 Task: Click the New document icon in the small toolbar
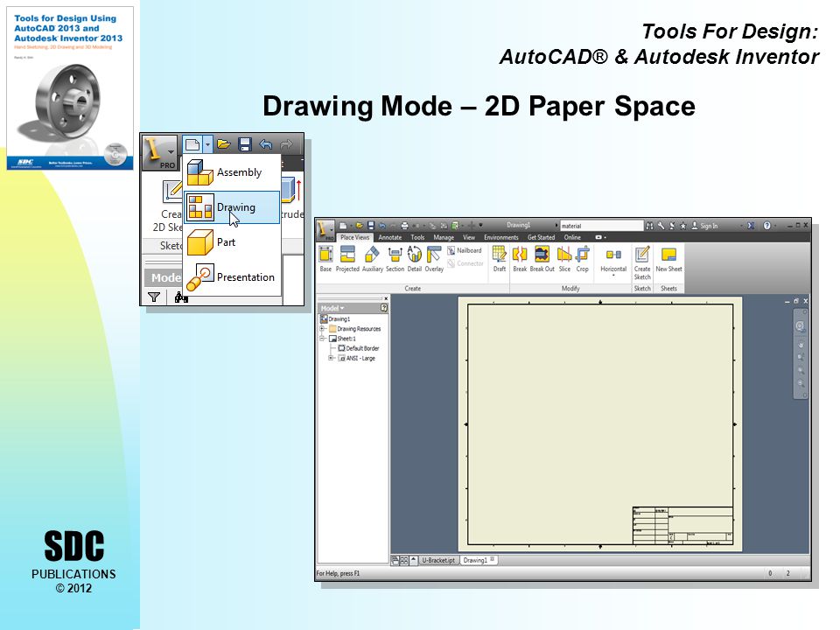point(192,144)
